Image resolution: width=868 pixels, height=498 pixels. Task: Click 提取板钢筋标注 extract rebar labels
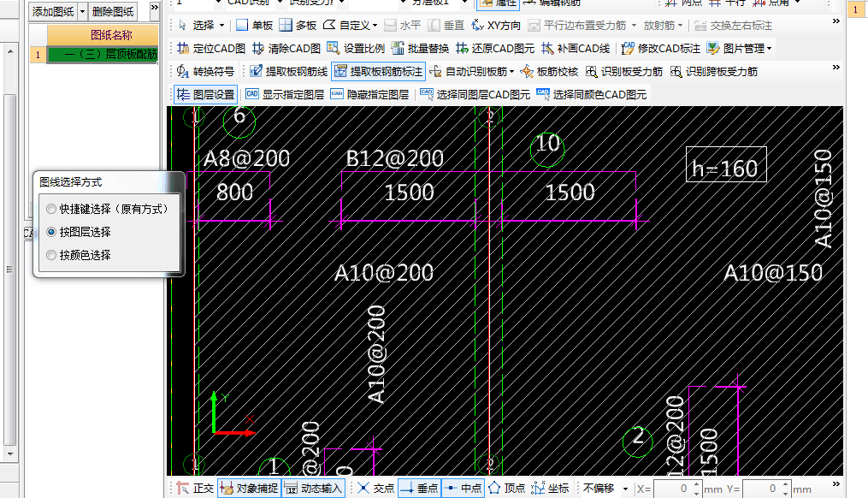pos(379,72)
